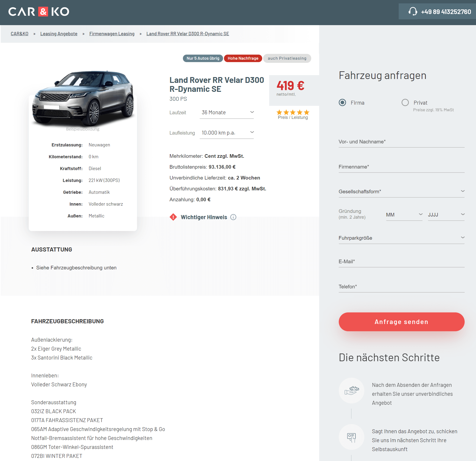Screen dimensions: 476x461
Task: Go to CAR&KO breadcrumb link
Action: 19,34
